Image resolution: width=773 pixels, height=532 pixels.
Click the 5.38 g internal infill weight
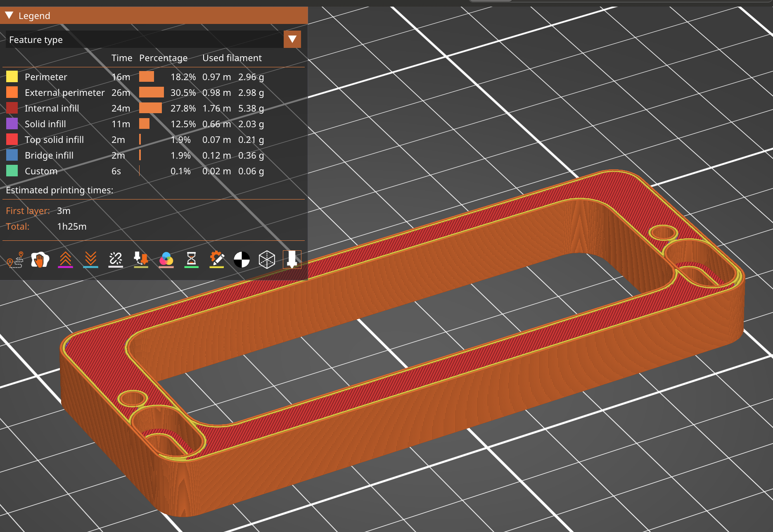pos(251,108)
